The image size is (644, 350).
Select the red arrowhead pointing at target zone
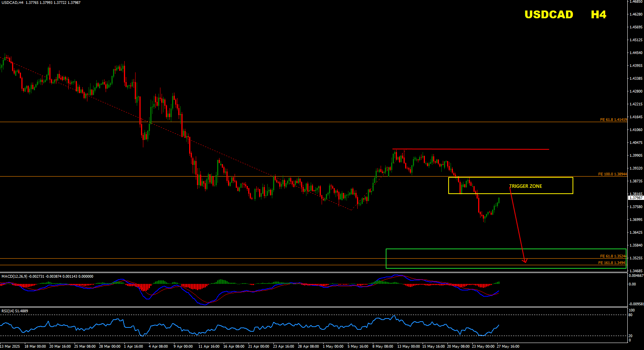[525, 261]
